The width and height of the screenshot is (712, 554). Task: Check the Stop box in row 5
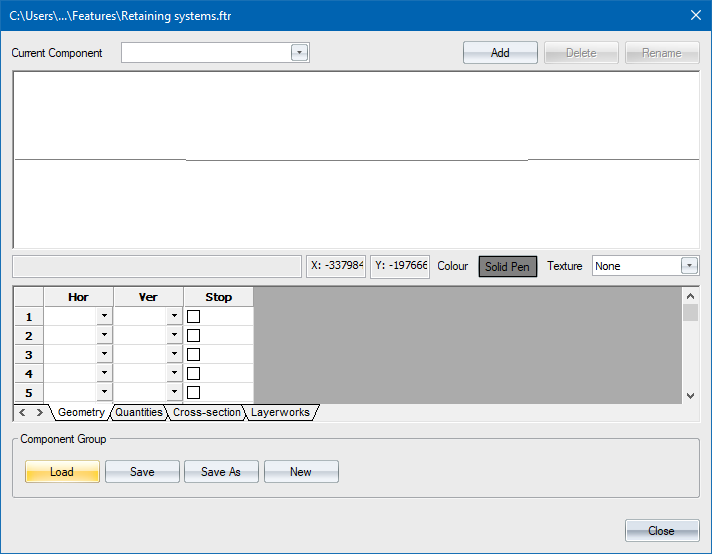pos(194,393)
